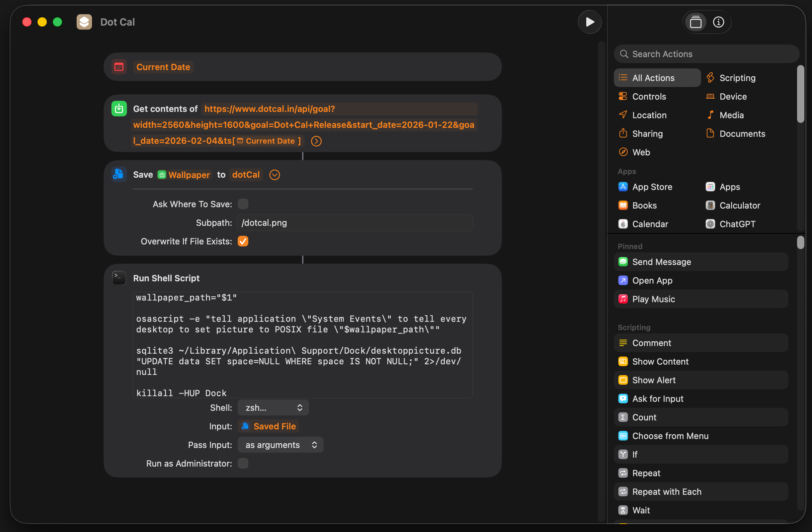
Task: Click the Get contents action icon
Action: [x=119, y=109]
